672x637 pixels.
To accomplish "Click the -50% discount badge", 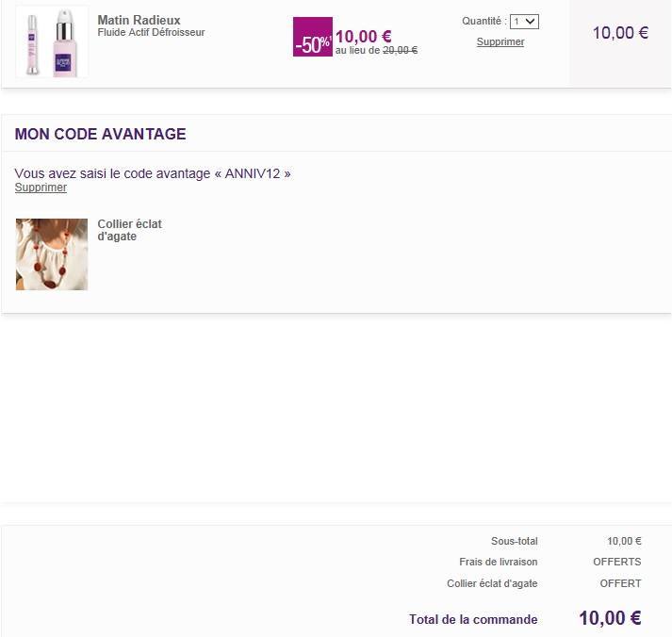I will (x=312, y=43).
